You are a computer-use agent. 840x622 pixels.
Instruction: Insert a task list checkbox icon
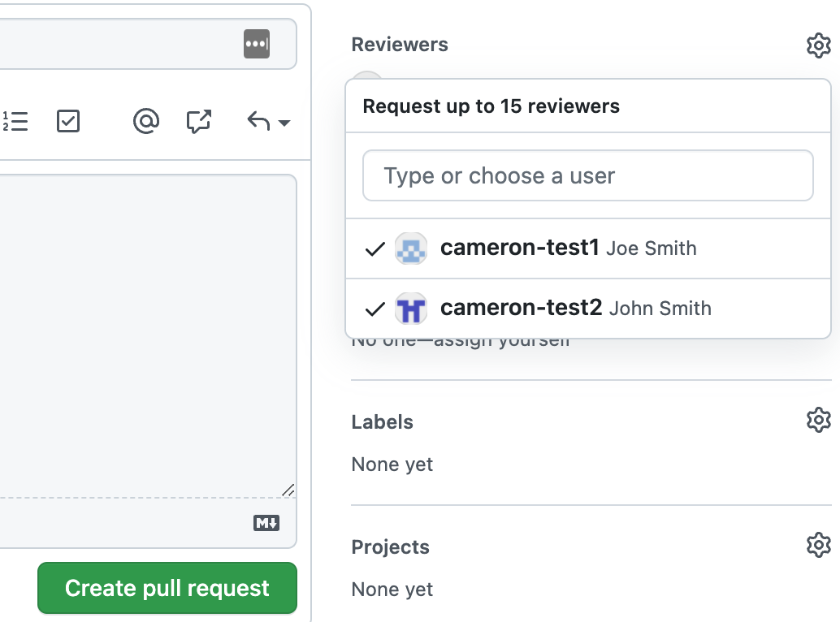pos(68,122)
